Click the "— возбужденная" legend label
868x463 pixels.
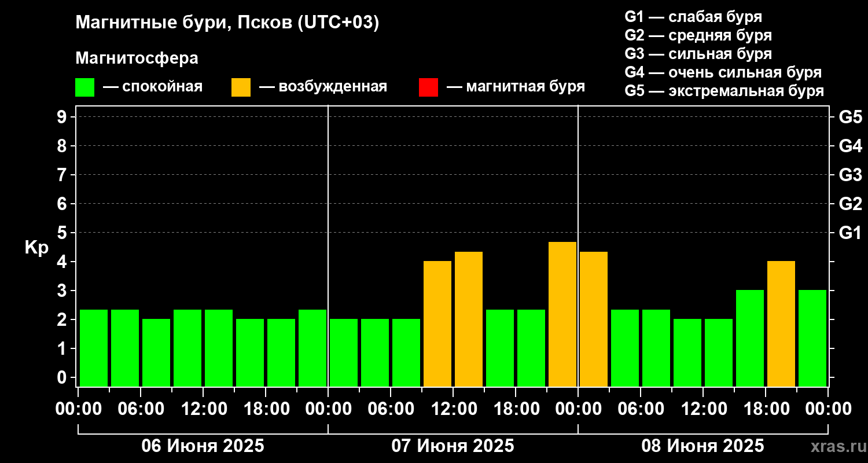(323, 87)
